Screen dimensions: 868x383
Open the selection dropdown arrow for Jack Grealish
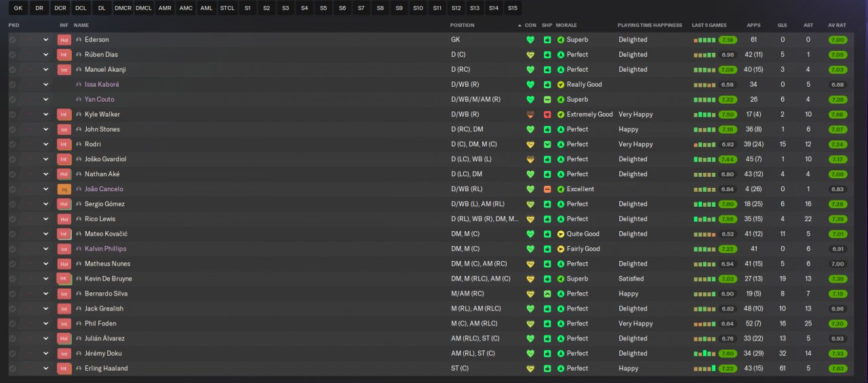click(46, 308)
